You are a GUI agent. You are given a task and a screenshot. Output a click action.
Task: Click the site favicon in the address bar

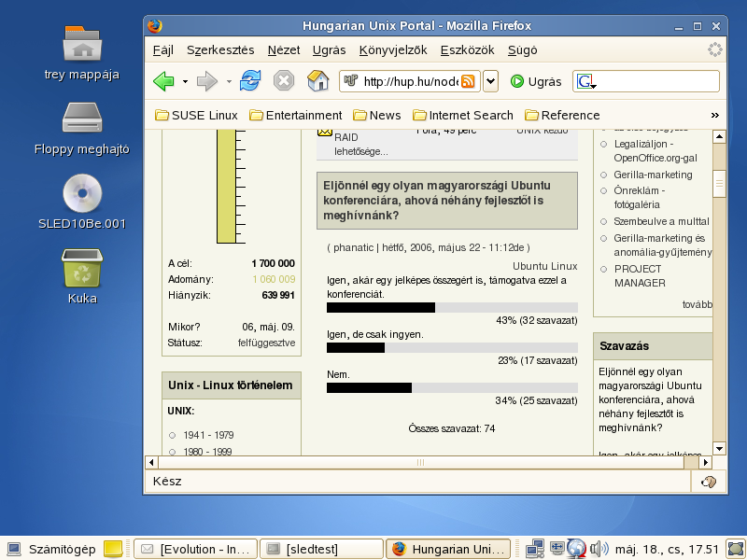tap(351, 80)
